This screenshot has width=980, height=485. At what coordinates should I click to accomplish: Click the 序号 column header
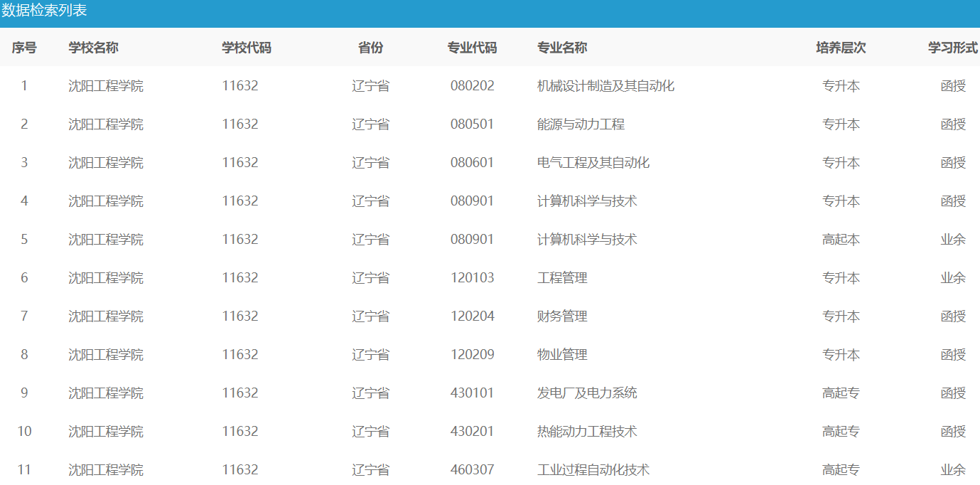[x=24, y=48]
